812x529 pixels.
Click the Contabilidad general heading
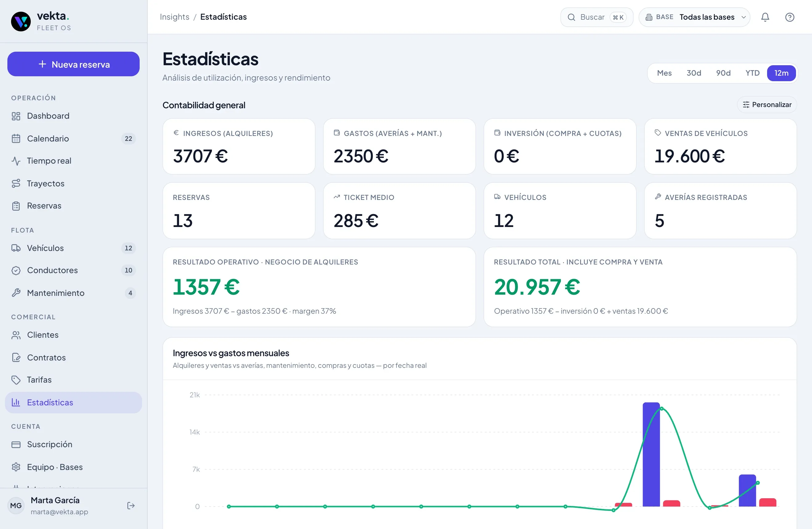pyautogui.click(x=204, y=105)
